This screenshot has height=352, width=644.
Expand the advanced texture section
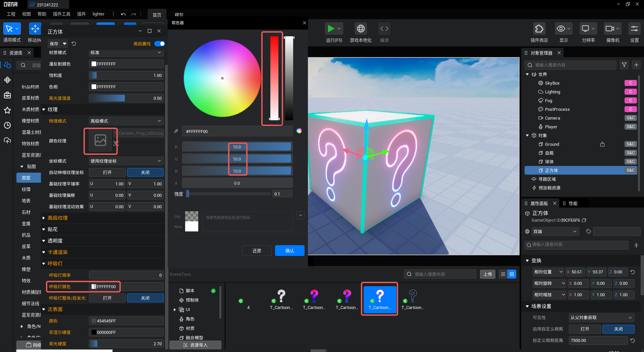pyautogui.click(x=44, y=218)
